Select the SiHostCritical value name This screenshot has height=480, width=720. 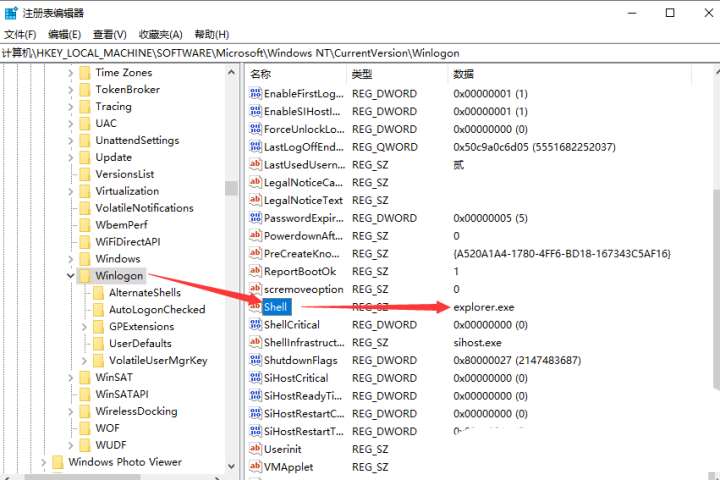click(296, 378)
